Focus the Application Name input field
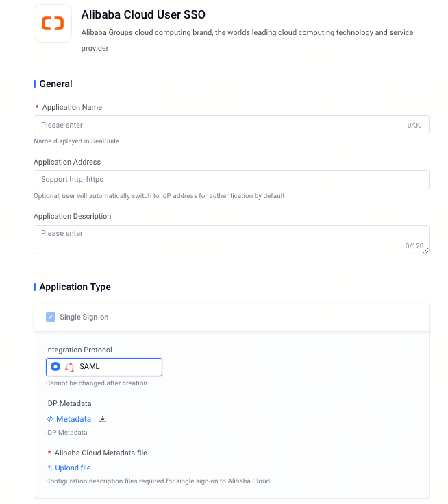The width and height of the screenshot is (448, 504). click(232, 125)
